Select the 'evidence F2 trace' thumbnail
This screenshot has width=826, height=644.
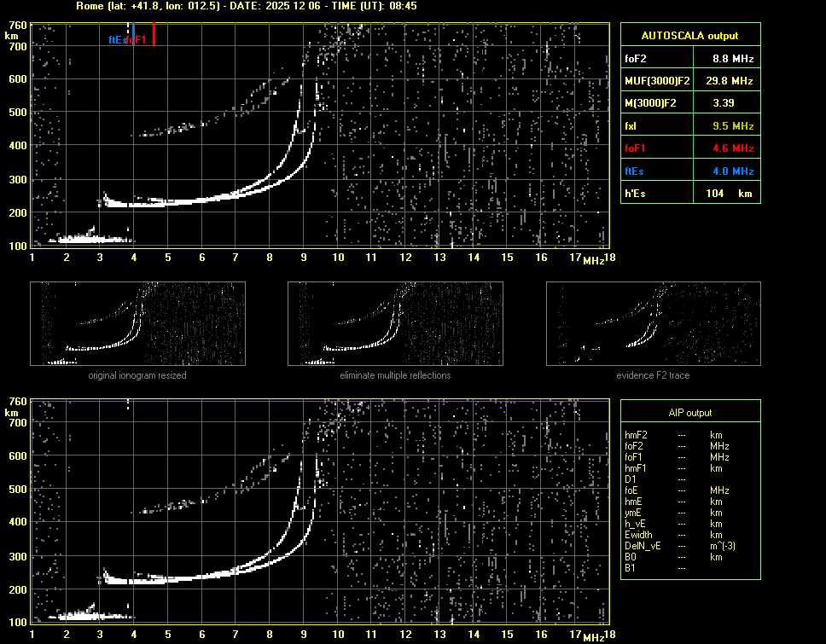coord(653,323)
